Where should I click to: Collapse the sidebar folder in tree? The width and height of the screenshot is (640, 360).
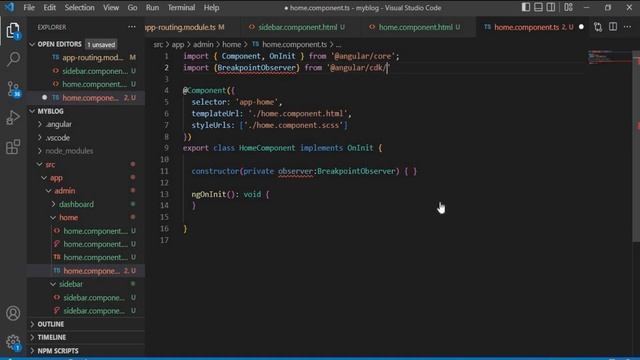pos(71,284)
